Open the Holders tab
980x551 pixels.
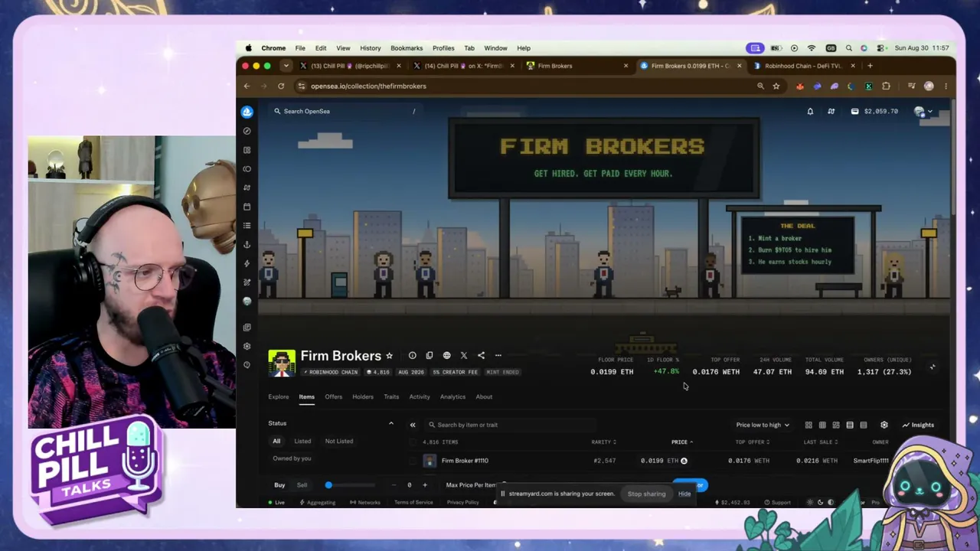pos(363,397)
